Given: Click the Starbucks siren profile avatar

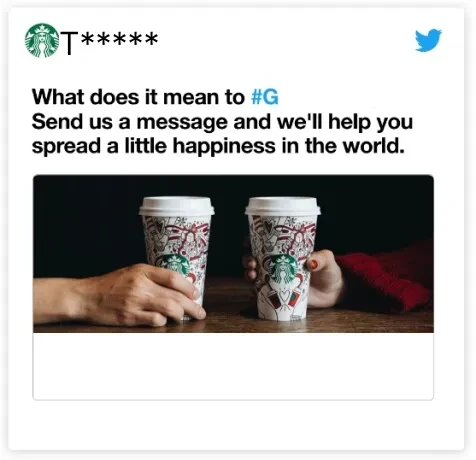Looking at the screenshot, I should point(42,40).
